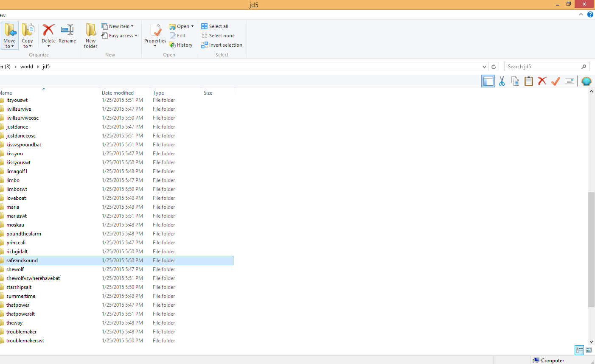
Task: Create a New folder from the ribbon
Action: coord(91,36)
